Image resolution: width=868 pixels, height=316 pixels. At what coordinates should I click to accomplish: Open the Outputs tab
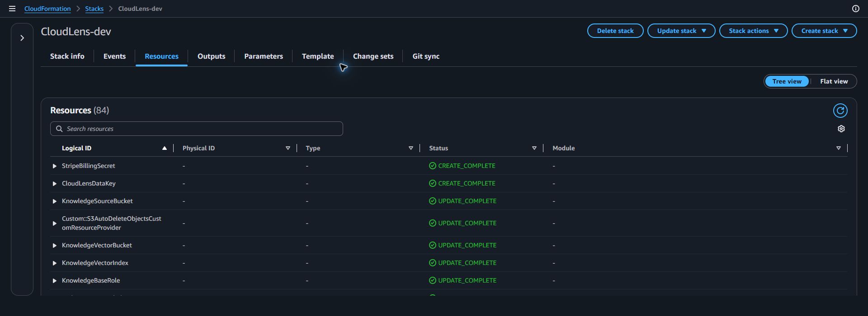click(211, 56)
